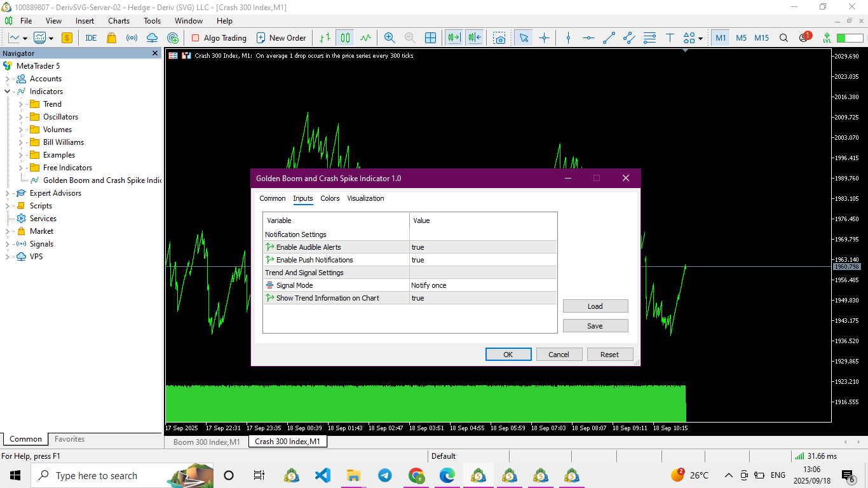Viewport: 868px width, 488px height.
Task: Expand the Trend indicators folder
Action: (x=20, y=104)
